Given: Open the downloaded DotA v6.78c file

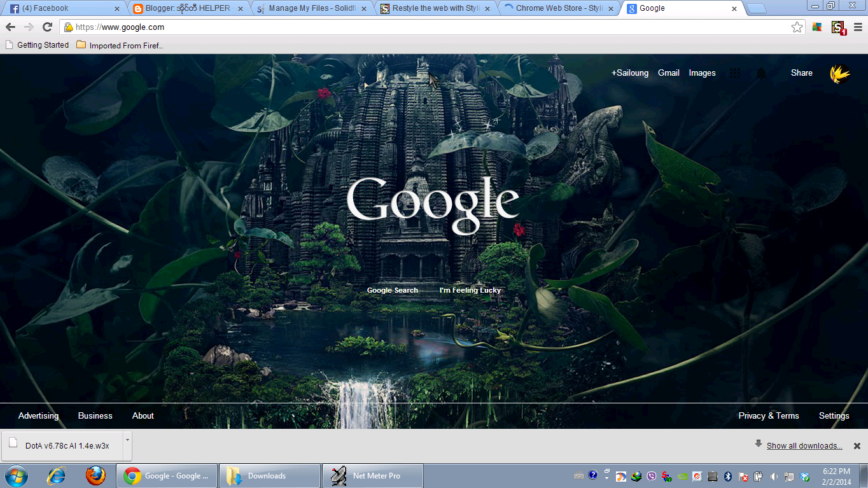Looking at the screenshot, I should 62,445.
